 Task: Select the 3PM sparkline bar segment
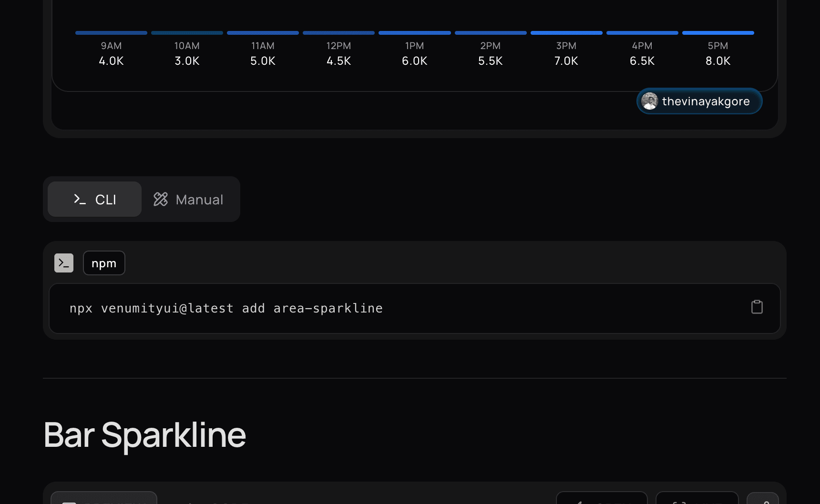coord(566,33)
